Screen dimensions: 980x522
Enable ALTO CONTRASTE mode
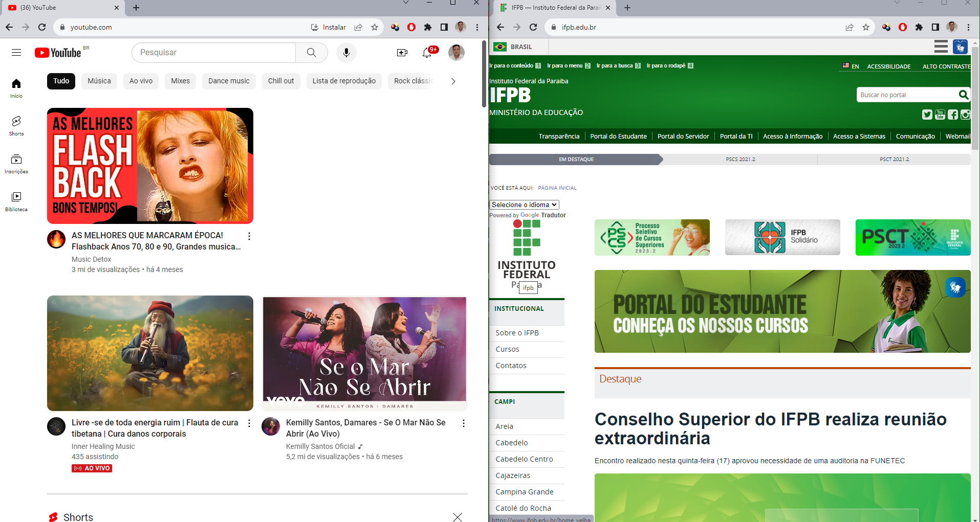[x=947, y=66]
